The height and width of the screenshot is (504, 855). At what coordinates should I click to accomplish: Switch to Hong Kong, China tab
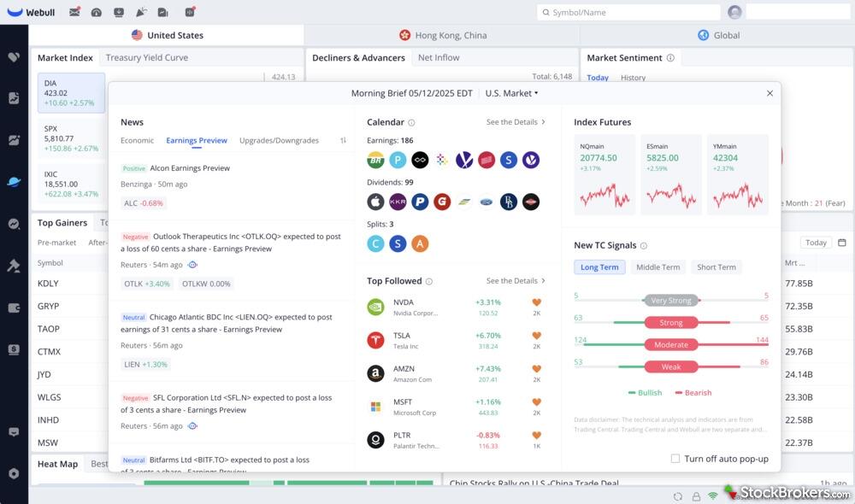pyautogui.click(x=442, y=35)
